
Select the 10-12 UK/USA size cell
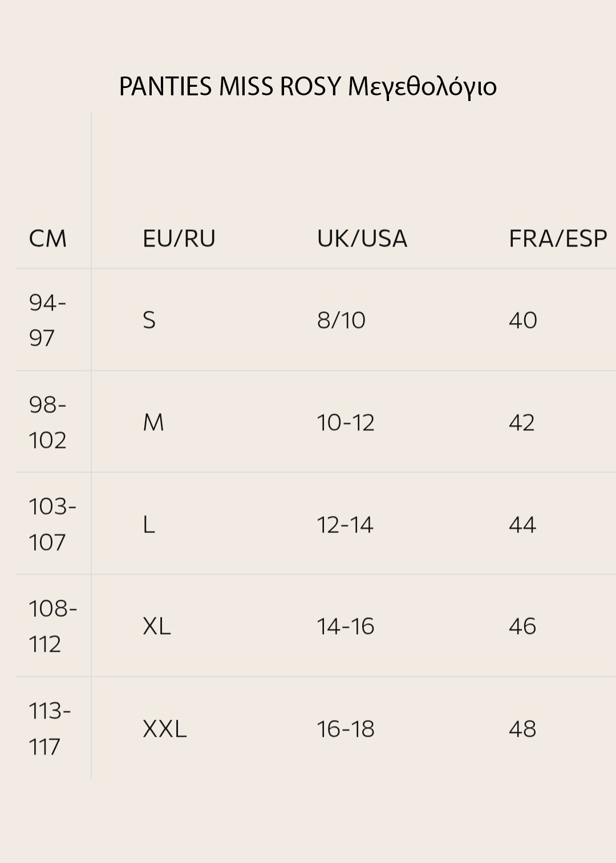[x=346, y=422]
